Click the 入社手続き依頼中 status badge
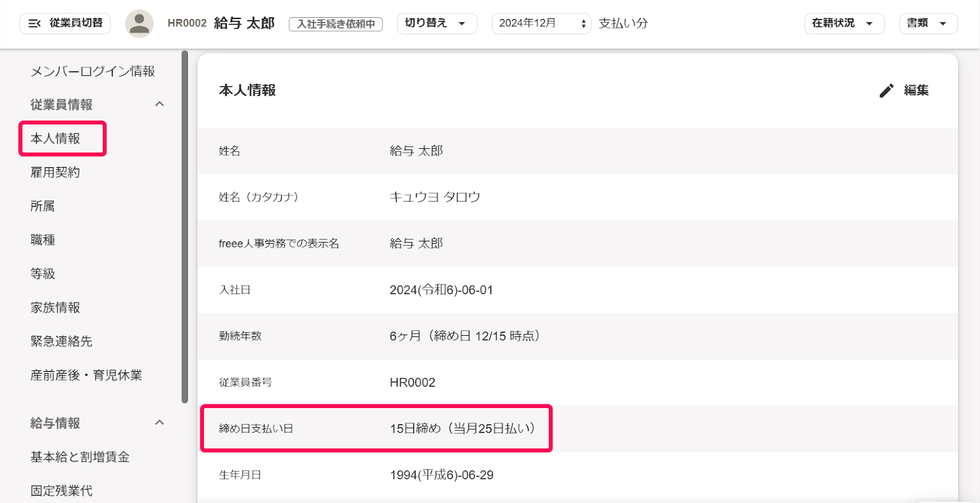The height and width of the screenshot is (503, 980). pos(336,24)
